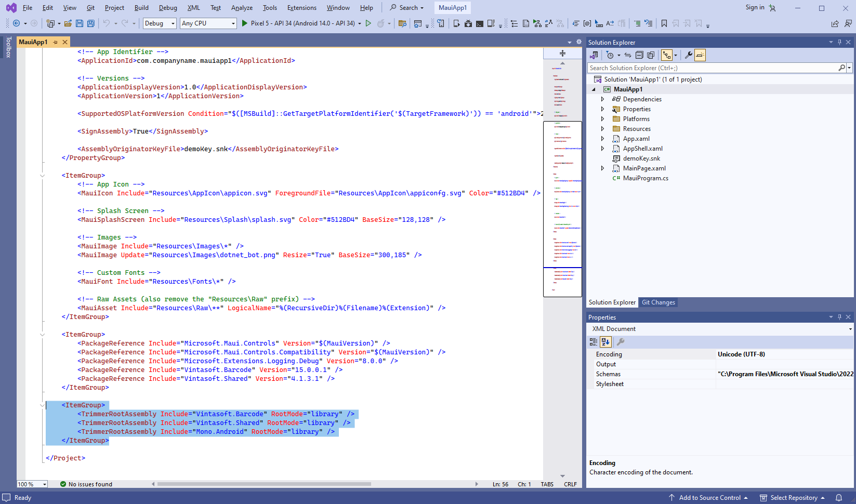The height and width of the screenshot is (504, 856).
Task: Open Property Pages wrench icon in Properties panel
Action: pos(621,342)
